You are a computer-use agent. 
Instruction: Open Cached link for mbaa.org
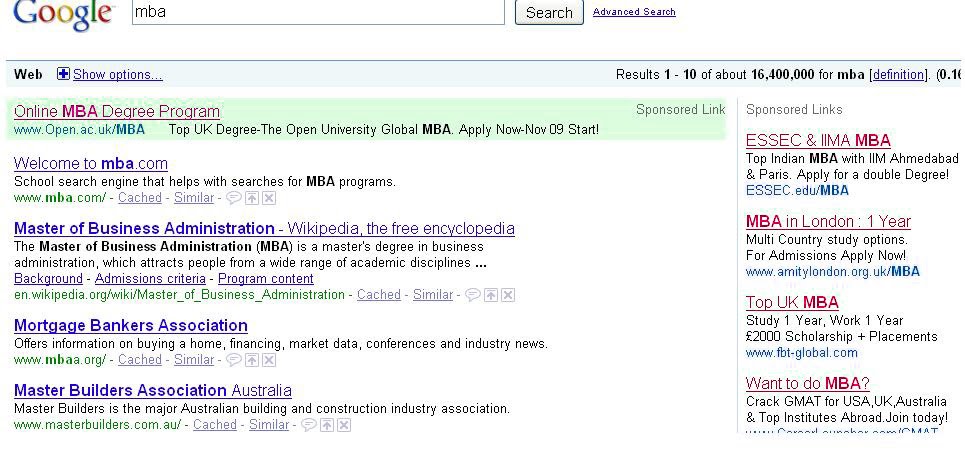coord(140,360)
